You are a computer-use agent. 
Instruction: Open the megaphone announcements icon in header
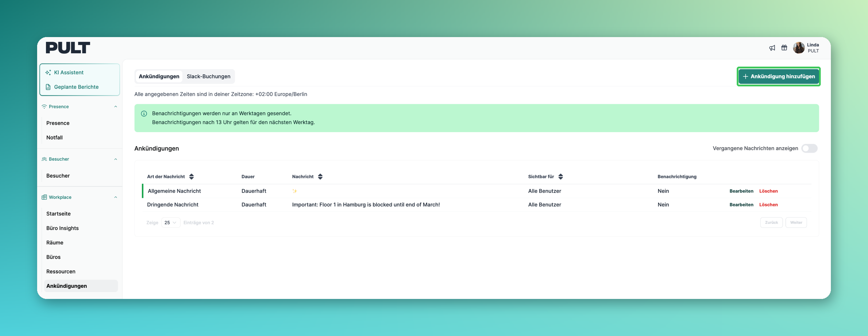click(772, 48)
